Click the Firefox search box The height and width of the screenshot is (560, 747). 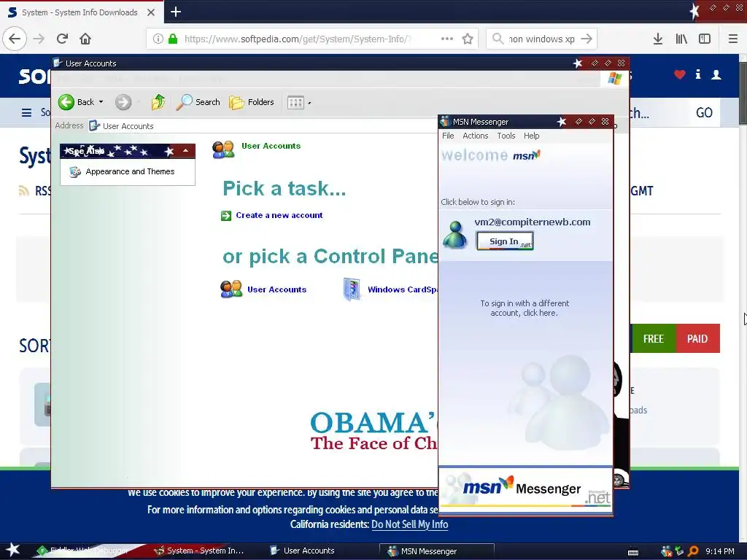pyautogui.click(x=541, y=39)
